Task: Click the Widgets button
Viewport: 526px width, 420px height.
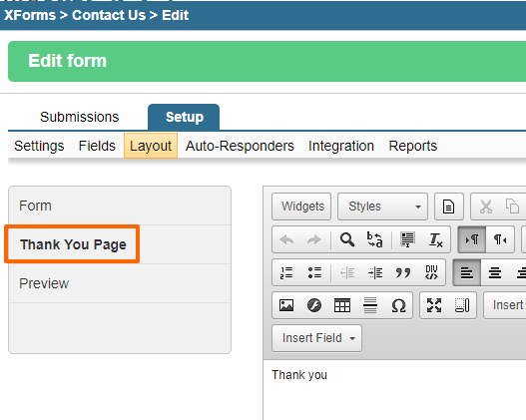Action: pos(301,207)
